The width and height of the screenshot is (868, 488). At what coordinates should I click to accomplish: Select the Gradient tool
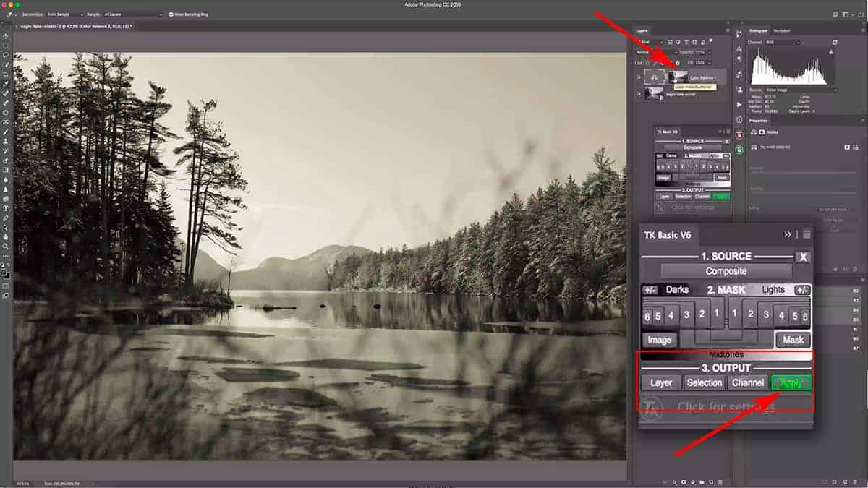[7, 170]
